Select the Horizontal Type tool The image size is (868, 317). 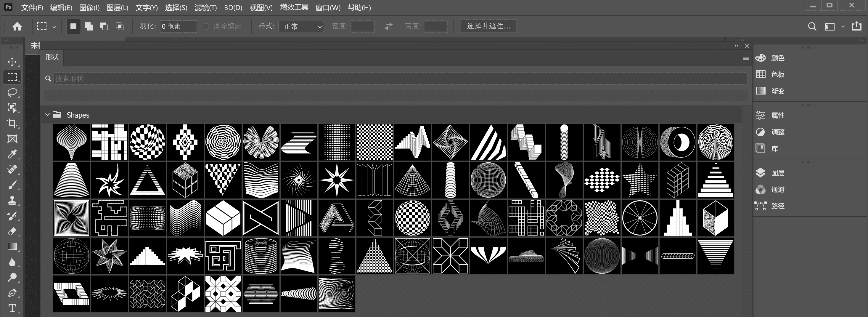pos(12,308)
